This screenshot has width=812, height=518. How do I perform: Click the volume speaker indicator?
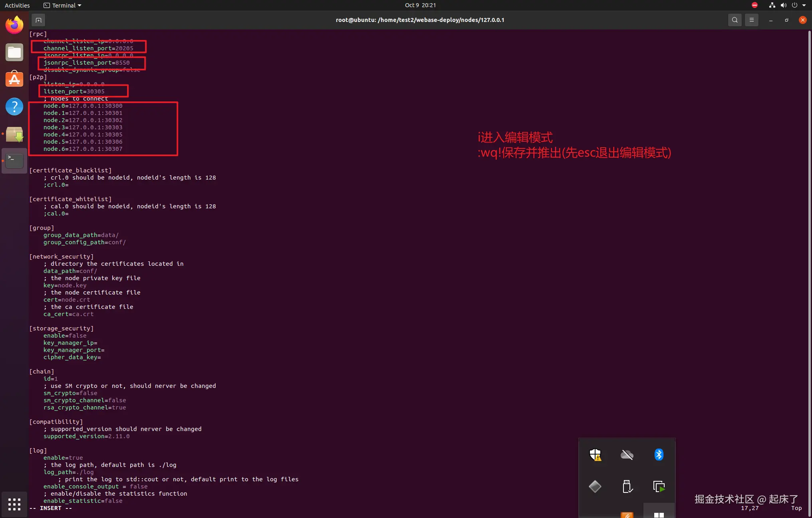point(783,5)
